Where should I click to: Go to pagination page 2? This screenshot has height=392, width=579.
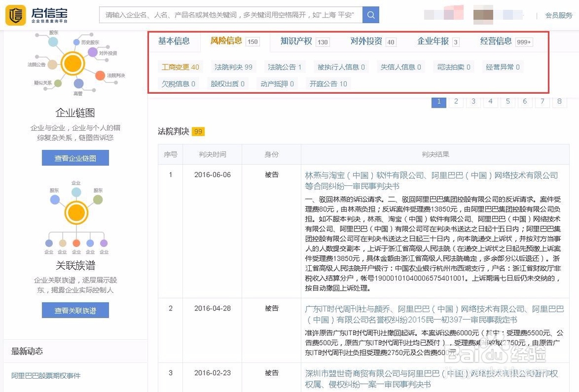click(456, 102)
